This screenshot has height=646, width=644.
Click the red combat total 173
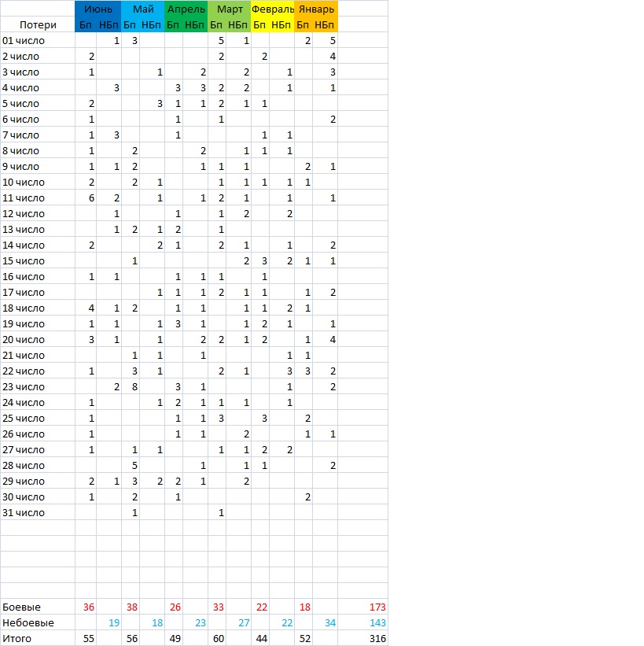pyautogui.click(x=377, y=607)
